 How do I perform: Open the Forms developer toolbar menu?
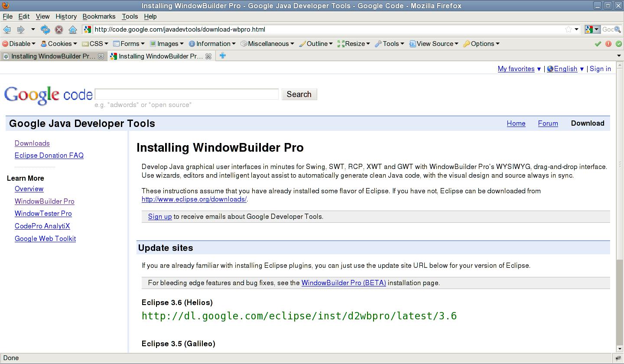[x=129, y=44]
